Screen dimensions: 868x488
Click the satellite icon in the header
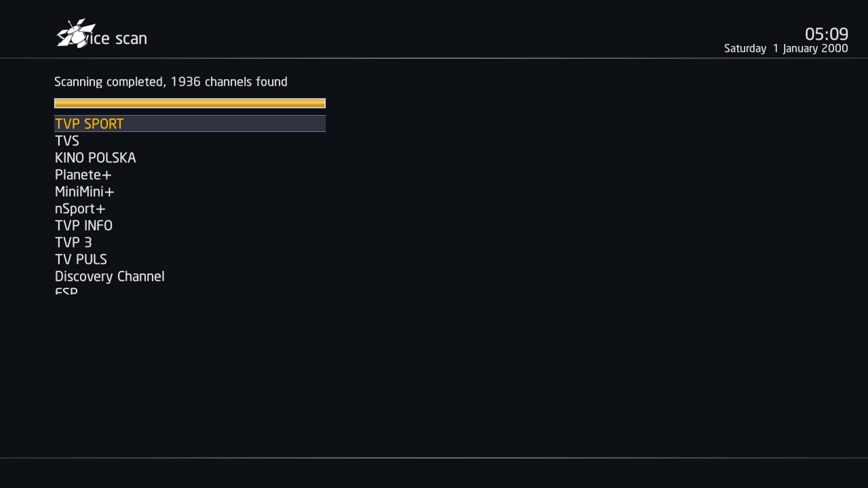click(x=75, y=33)
